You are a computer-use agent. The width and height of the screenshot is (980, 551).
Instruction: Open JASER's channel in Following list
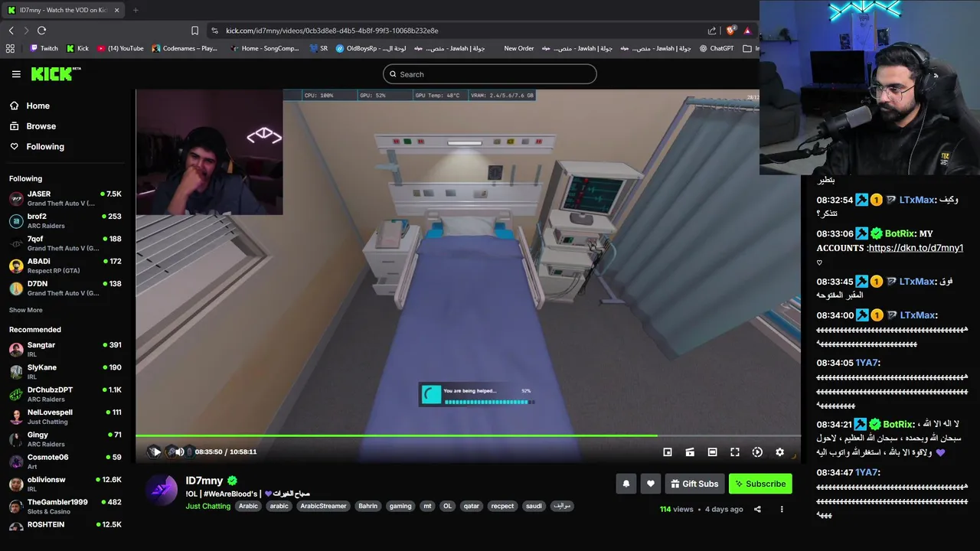click(x=65, y=199)
